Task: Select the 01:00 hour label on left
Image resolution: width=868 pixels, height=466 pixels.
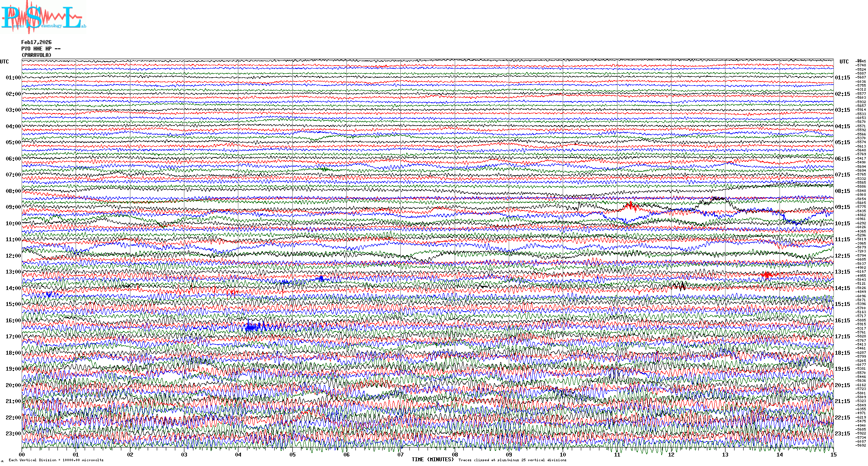Action: coord(13,78)
